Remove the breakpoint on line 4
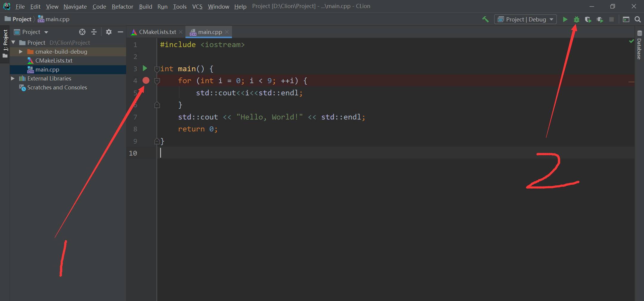Image resolution: width=644 pixels, height=301 pixels. (146, 80)
